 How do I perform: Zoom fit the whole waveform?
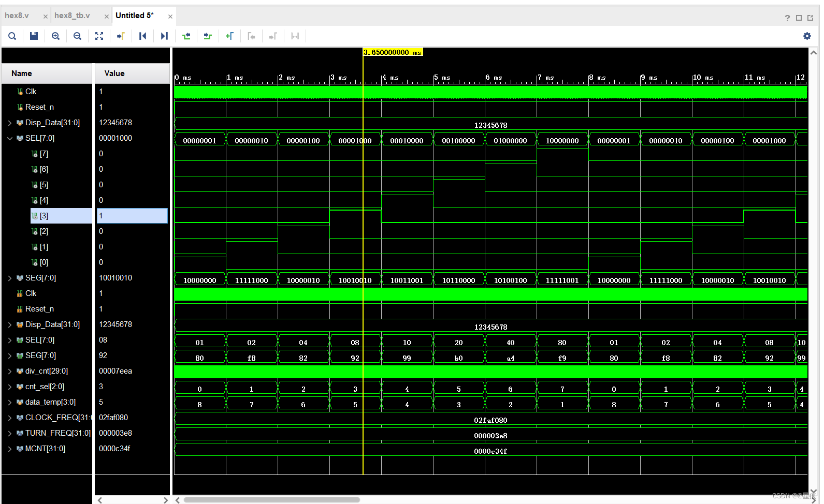pyautogui.click(x=99, y=36)
